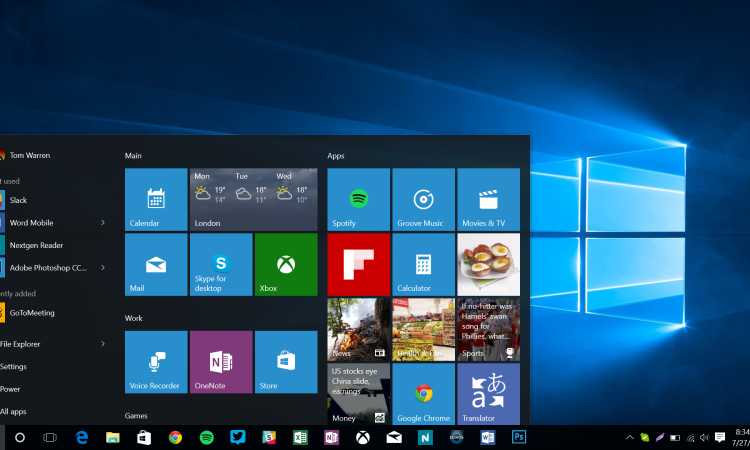Open the Movies & TV tile
Viewport: 750px width, 450px height.
tap(489, 199)
